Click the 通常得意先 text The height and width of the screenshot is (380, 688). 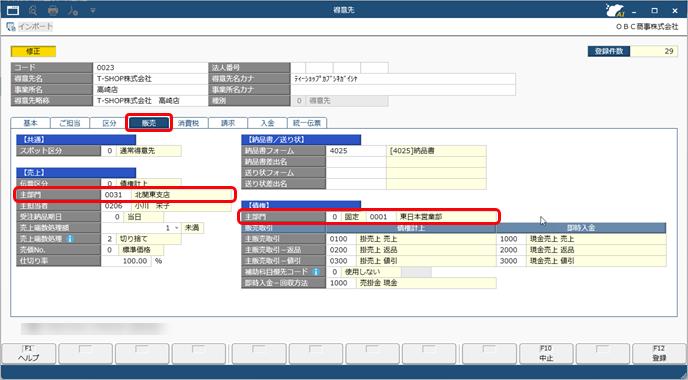click(137, 151)
